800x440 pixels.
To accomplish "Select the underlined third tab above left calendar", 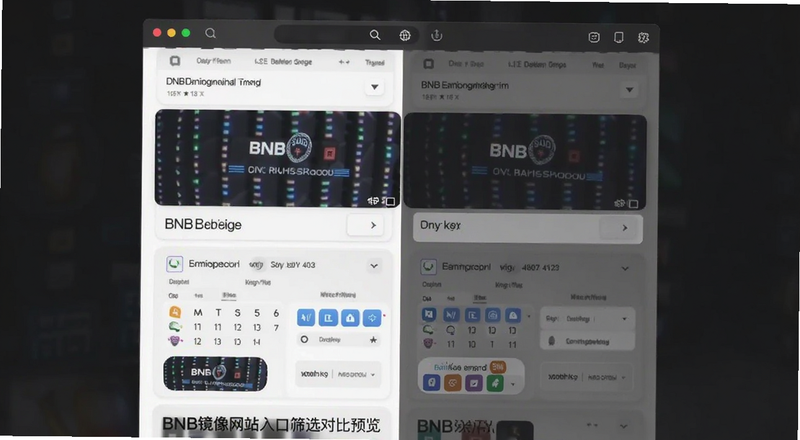I will 229,296.
